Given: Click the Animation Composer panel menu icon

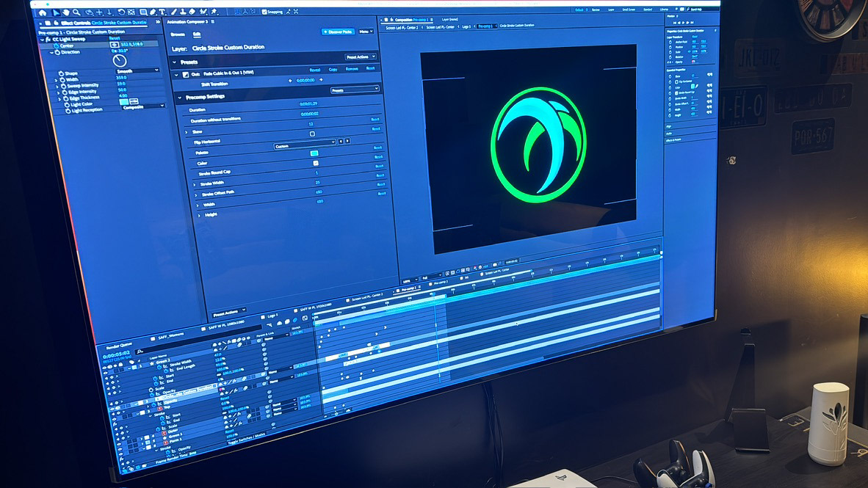Looking at the screenshot, I should [213, 21].
